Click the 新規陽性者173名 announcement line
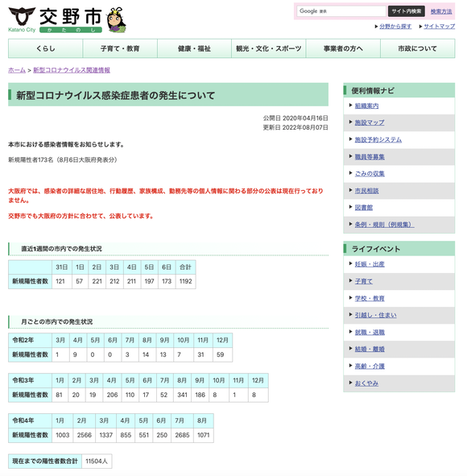 63,160
